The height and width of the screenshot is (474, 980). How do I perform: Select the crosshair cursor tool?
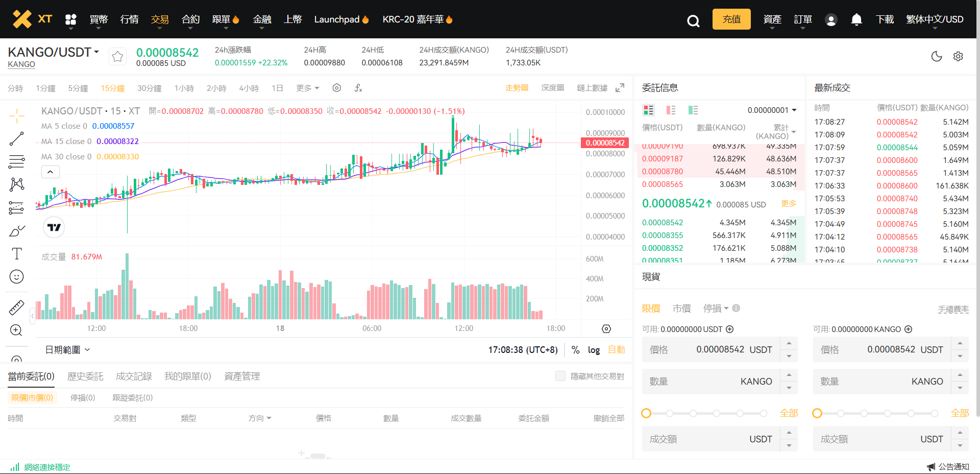point(17,116)
